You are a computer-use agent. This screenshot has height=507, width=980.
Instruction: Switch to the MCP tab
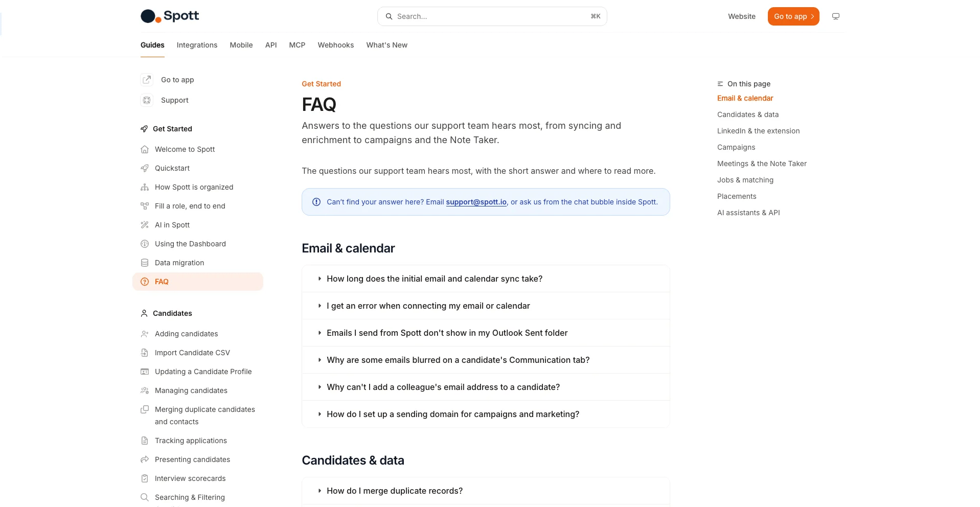click(297, 45)
